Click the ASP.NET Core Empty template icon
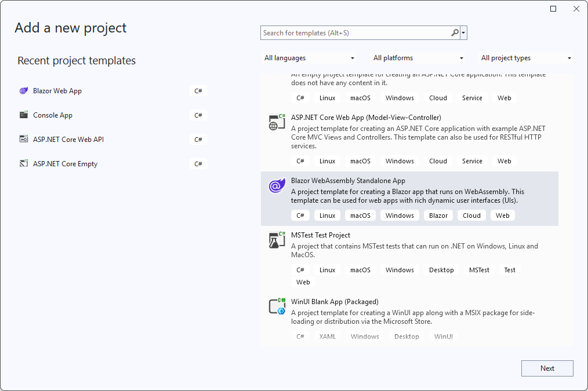The image size is (588, 391). tap(24, 163)
